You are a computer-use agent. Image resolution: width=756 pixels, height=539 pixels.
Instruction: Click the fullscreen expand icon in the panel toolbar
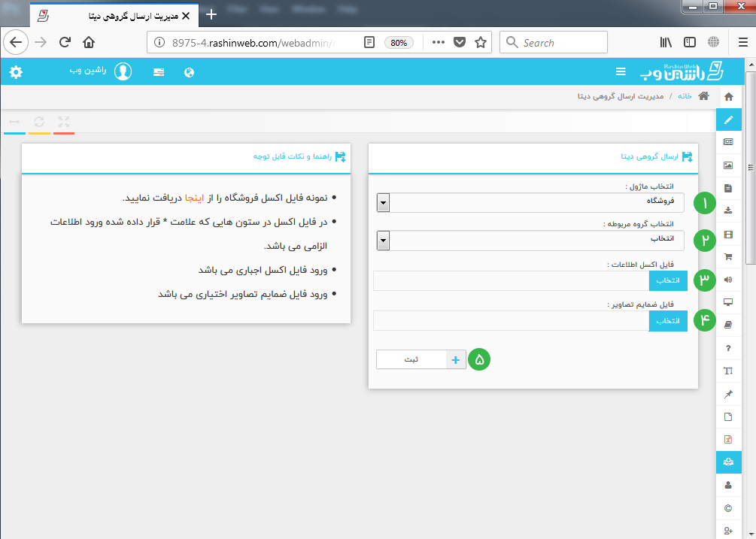pos(64,122)
